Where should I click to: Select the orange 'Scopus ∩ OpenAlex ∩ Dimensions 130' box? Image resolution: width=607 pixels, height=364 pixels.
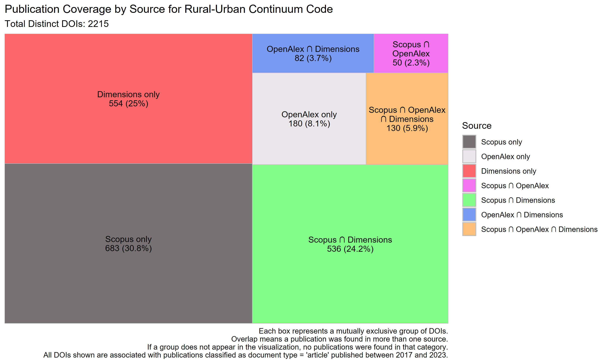[407, 119]
